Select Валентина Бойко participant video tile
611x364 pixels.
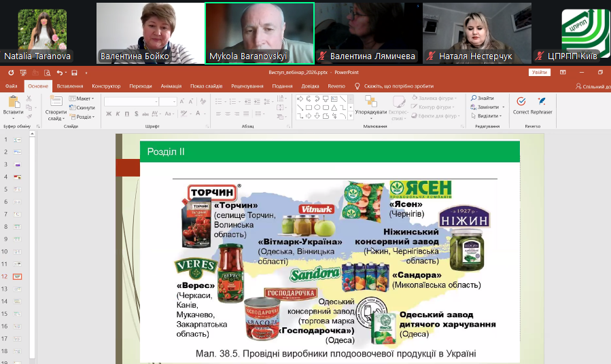[x=151, y=33]
